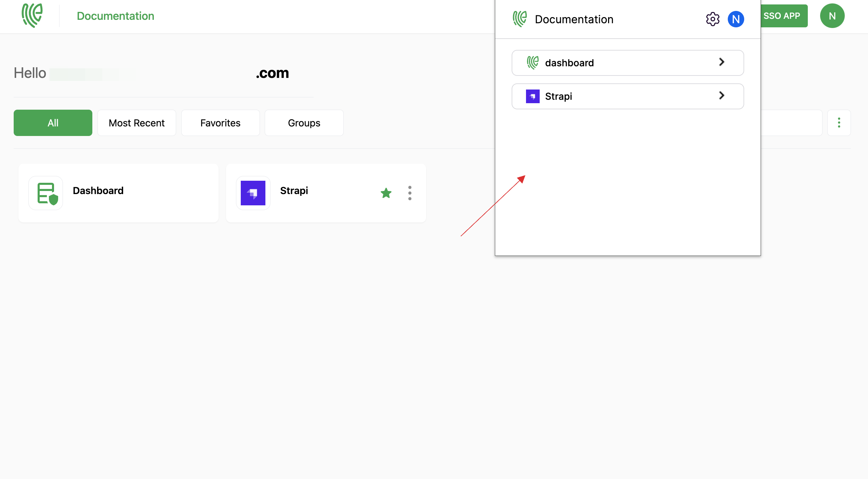The image size is (868, 479).
Task: Toggle the Strapi favorite star
Action: [x=386, y=193]
